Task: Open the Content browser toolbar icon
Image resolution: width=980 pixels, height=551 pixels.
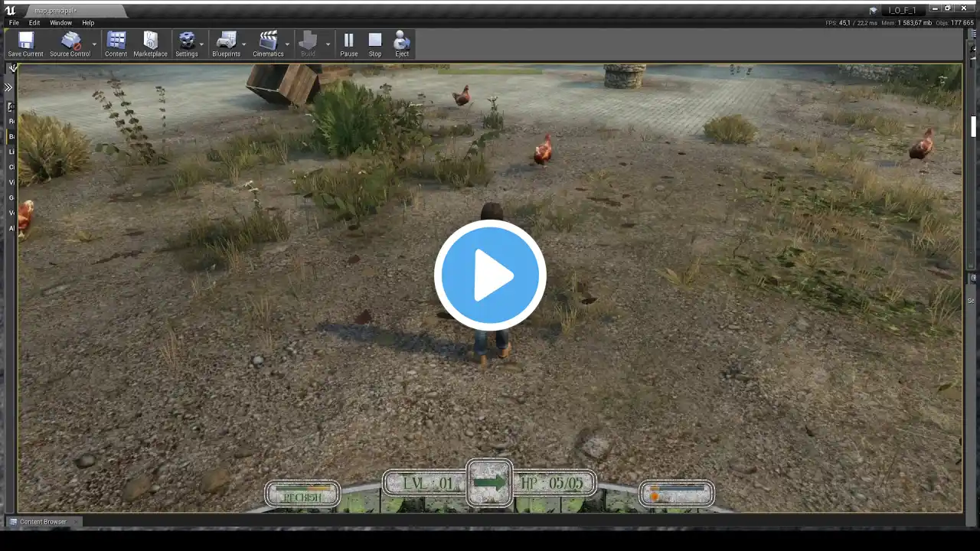Action: click(116, 44)
